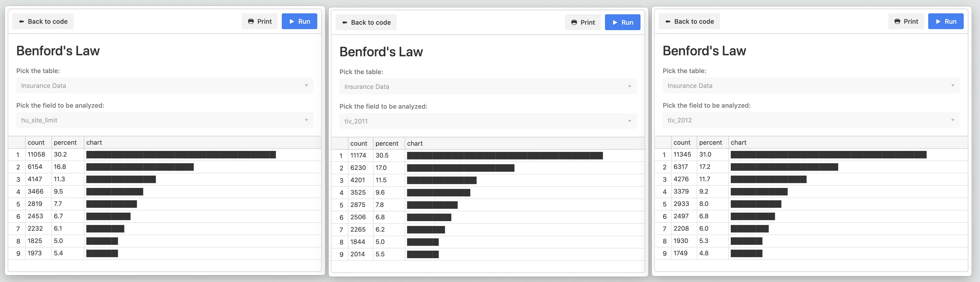Run the tiv_2011 analysis
980x282 pixels.
[x=622, y=22]
